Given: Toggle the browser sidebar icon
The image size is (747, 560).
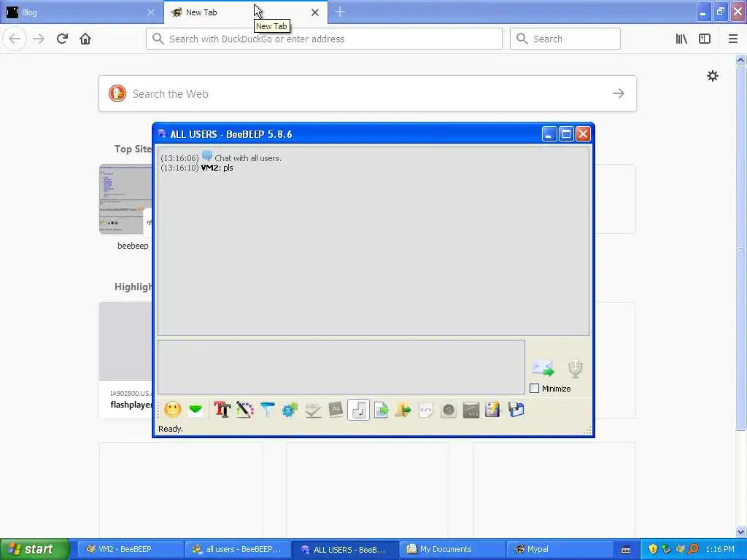Looking at the screenshot, I should pos(705,39).
